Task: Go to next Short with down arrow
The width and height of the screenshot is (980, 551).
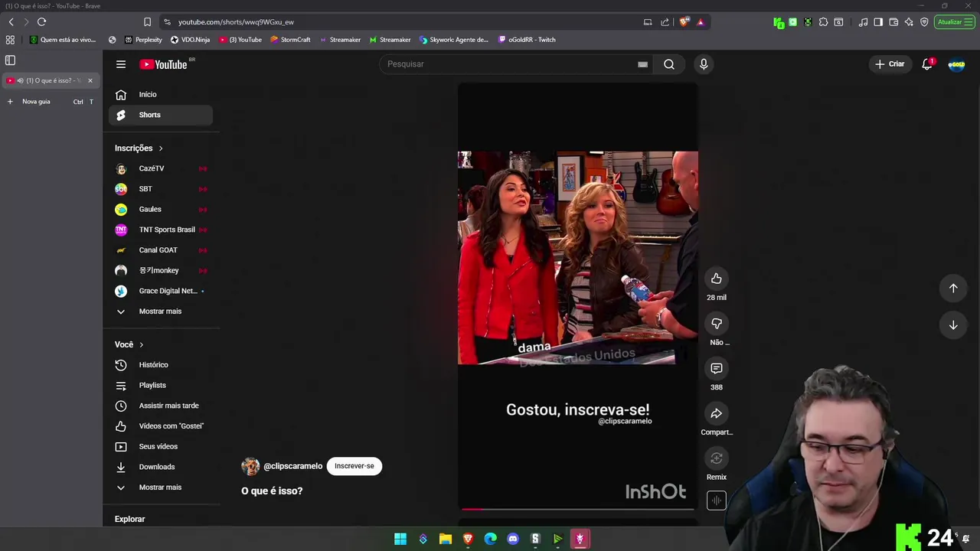Action: [953, 325]
